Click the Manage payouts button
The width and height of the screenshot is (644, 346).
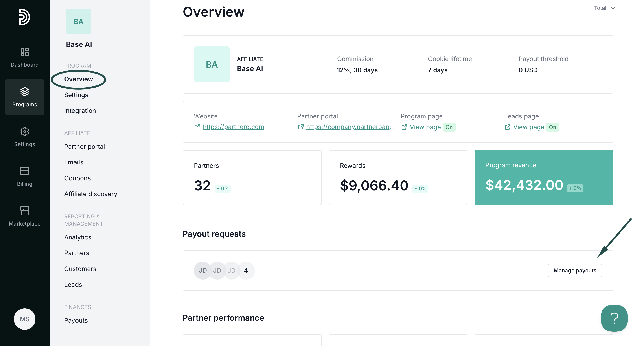pos(574,271)
